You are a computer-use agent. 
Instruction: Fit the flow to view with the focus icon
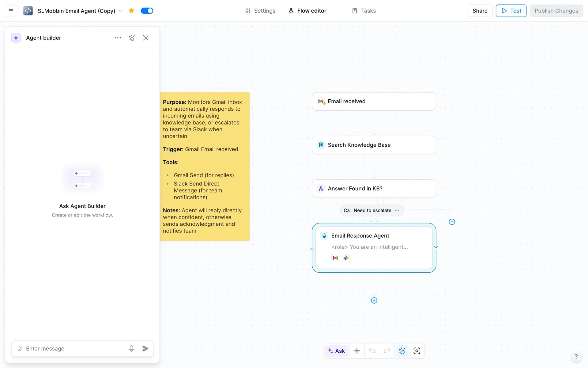pos(417,351)
